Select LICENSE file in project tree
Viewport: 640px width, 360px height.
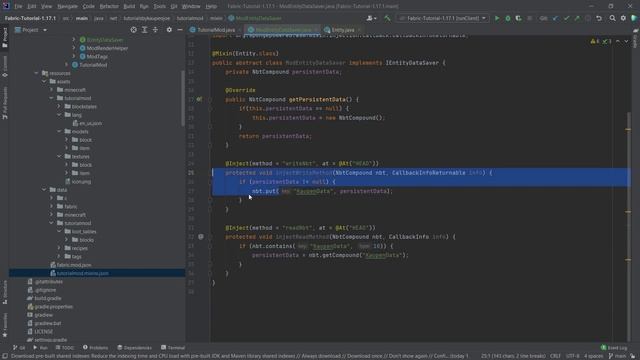(x=40, y=331)
